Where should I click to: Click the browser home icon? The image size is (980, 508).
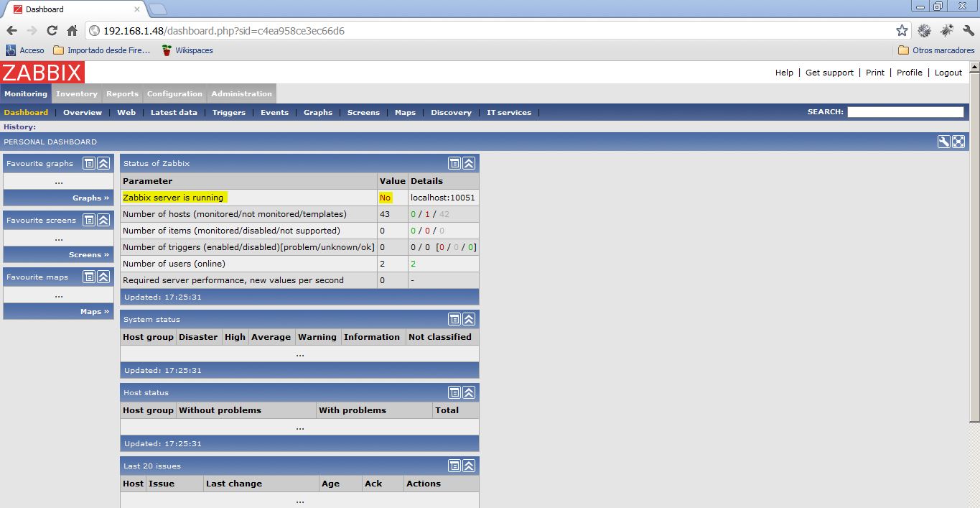(72, 31)
